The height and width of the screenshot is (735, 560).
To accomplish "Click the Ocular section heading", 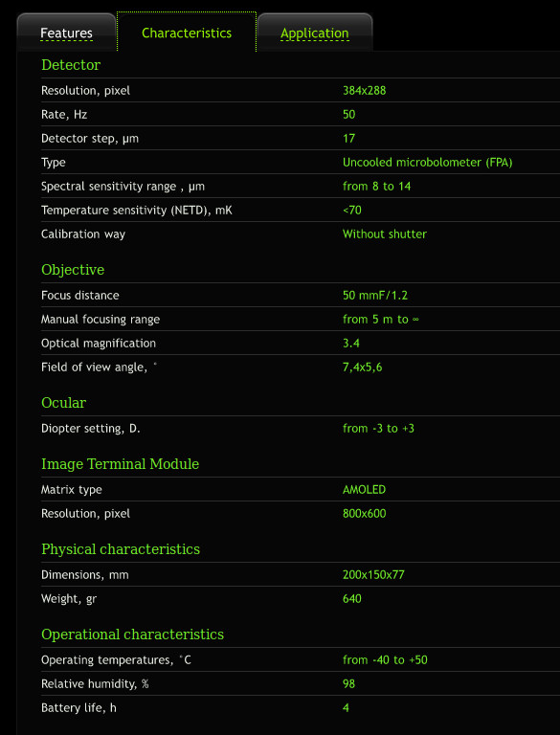I will (64, 403).
